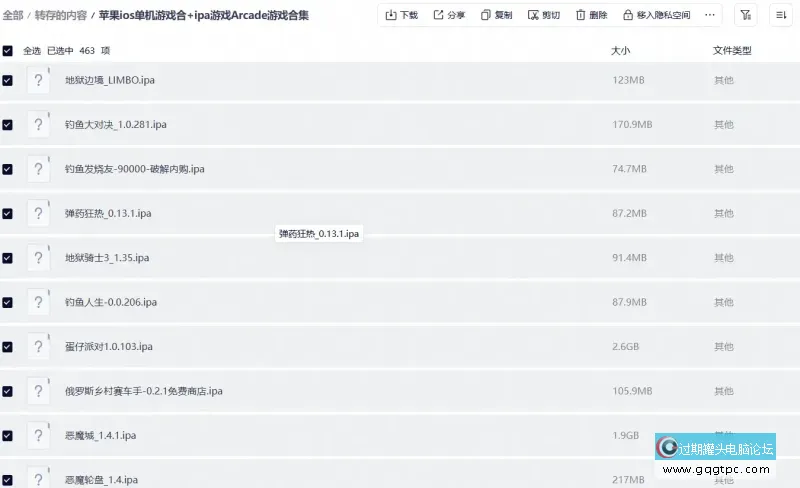Image resolution: width=800 pixels, height=488 pixels.
Task: Toggle the select all (全选) checkbox
Action: pyautogui.click(x=8, y=51)
